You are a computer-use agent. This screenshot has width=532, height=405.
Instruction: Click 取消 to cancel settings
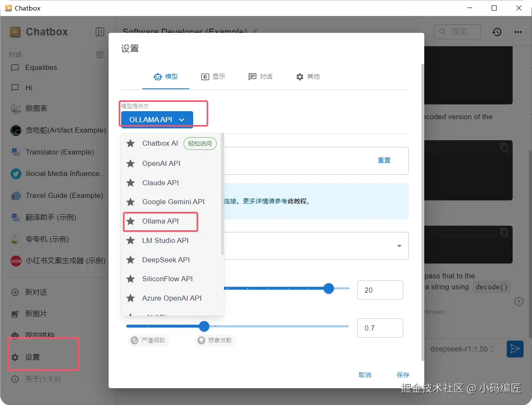(x=365, y=375)
